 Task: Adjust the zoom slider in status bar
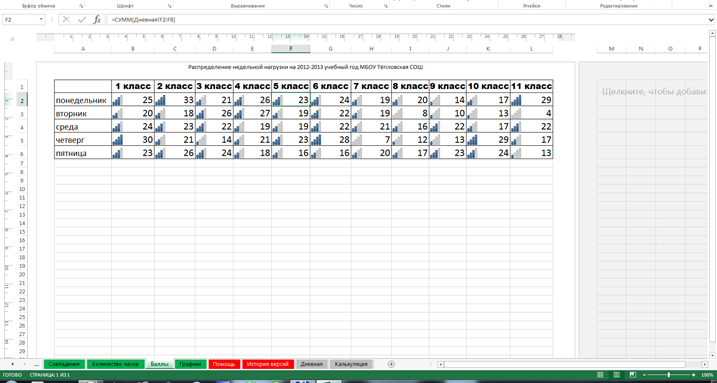click(x=669, y=375)
